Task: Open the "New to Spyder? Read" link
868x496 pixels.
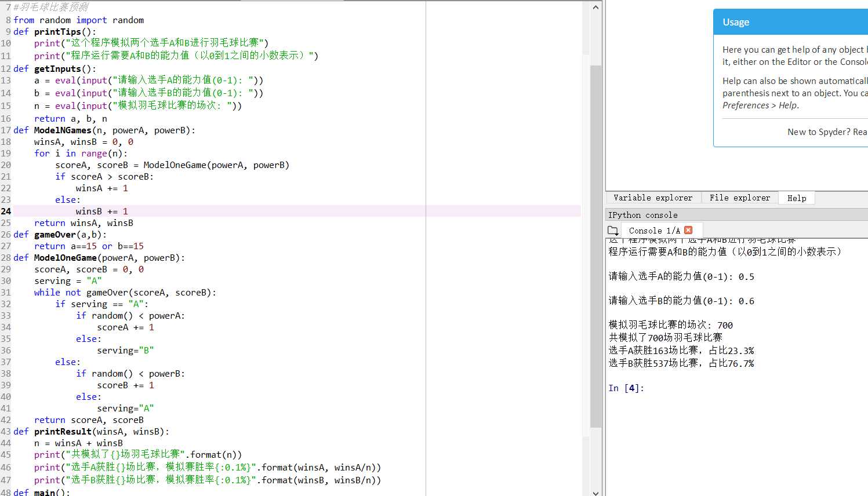Action: click(827, 132)
